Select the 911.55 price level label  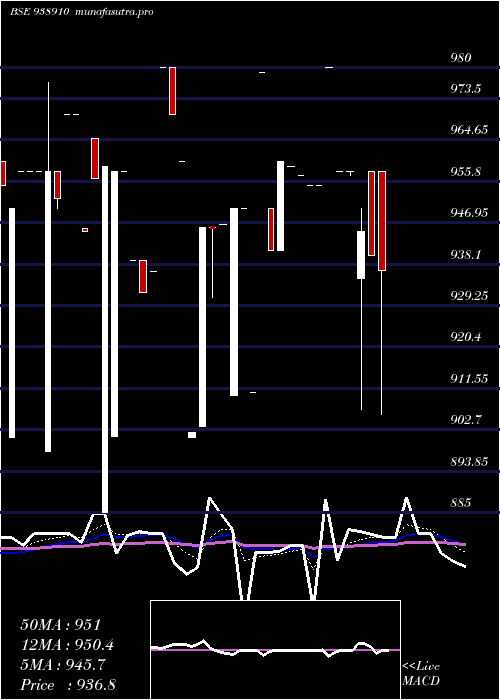(x=468, y=379)
